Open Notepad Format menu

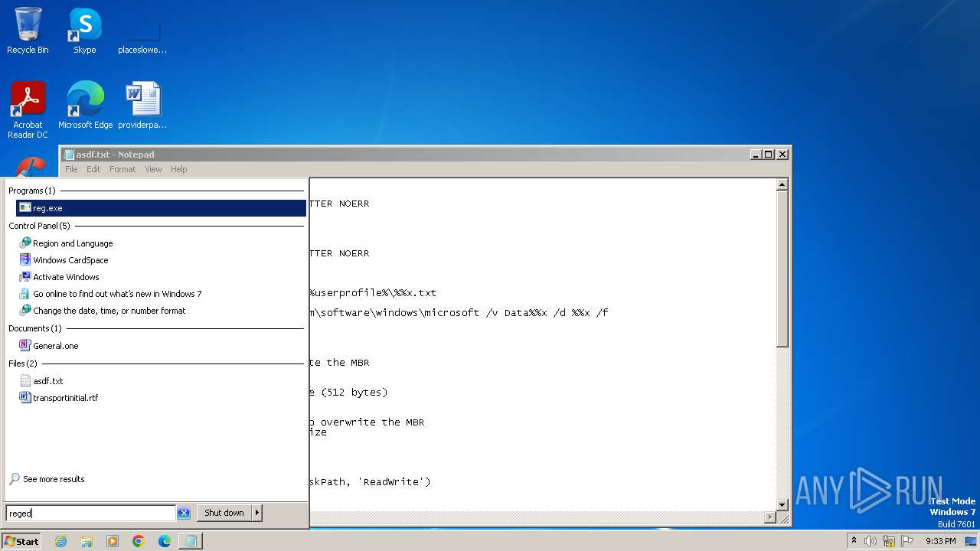[x=122, y=169]
